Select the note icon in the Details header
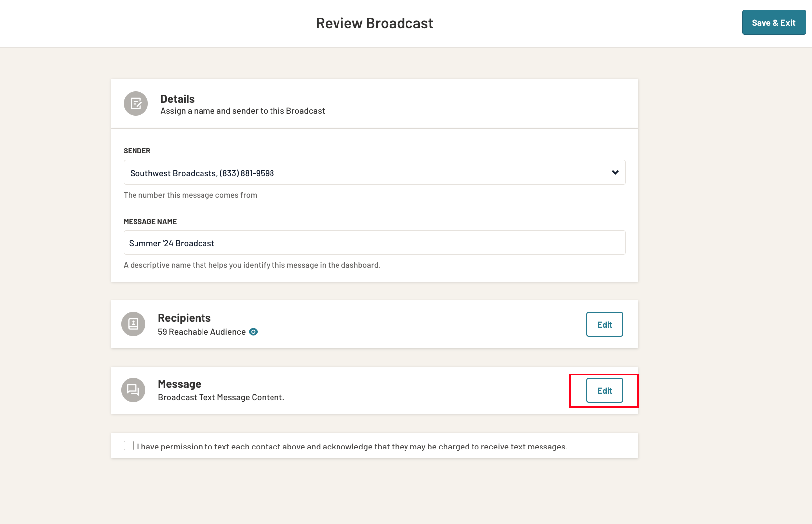 tap(135, 103)
